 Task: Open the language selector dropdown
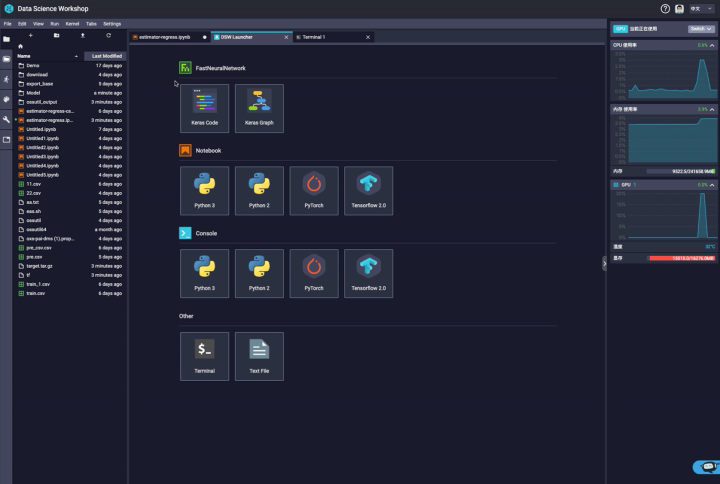[701, 9]
